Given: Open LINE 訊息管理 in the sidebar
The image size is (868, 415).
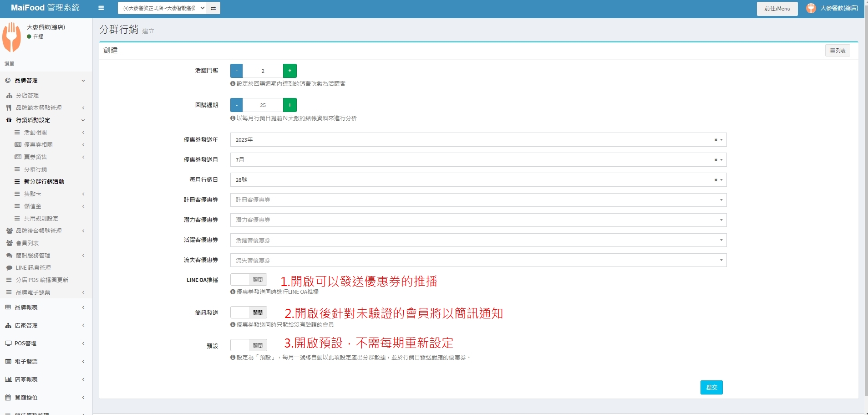Looking at the screenshot, I should pos(33,268).
